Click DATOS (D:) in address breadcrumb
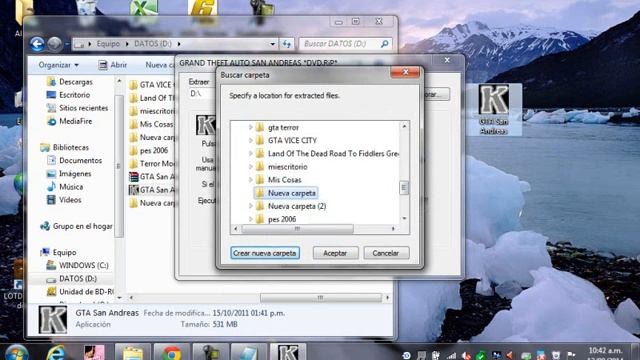This screenshot has width=640, height=360. [153, 44]
